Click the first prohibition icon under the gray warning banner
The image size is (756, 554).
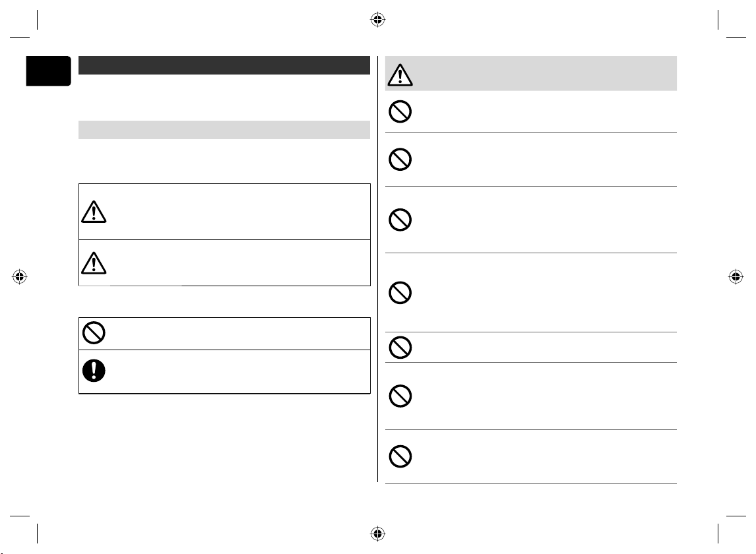(400, 111)
